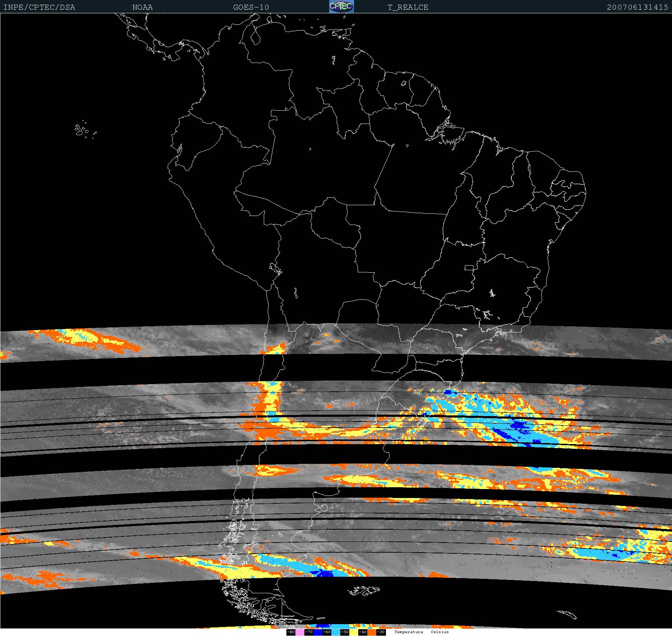
Task: Click the -60 legend temperature label
Action: (x=327, y=632)
